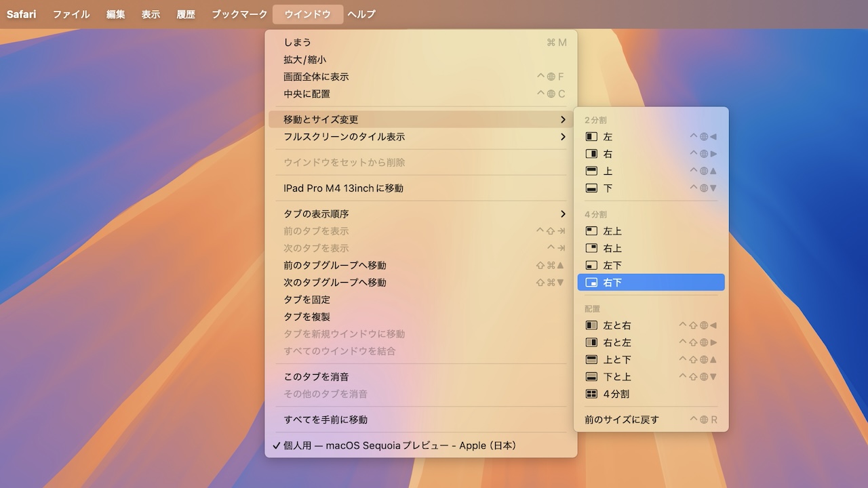868x488 pixels.
Task: Choose しまう to minimize the window
Action: [421, 43]
